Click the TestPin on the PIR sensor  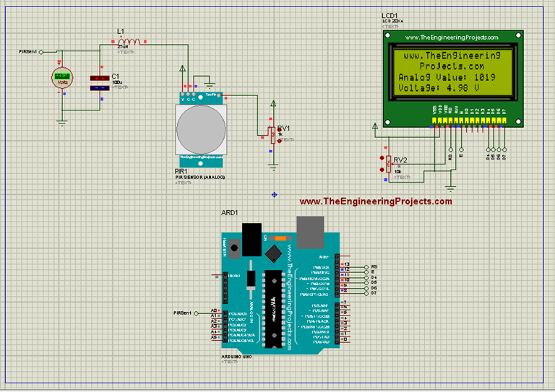pyautogui.click(x=212, y=96)
